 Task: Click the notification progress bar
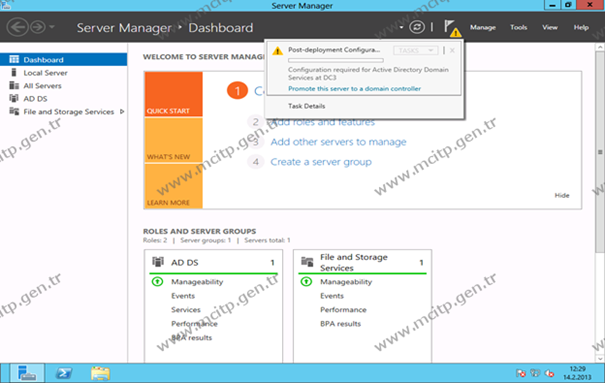click(336, 60)
